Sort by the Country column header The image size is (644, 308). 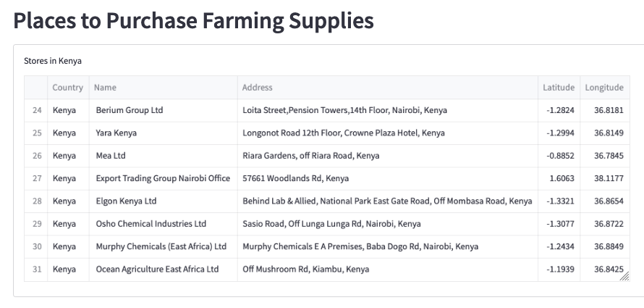coord(67,88)
